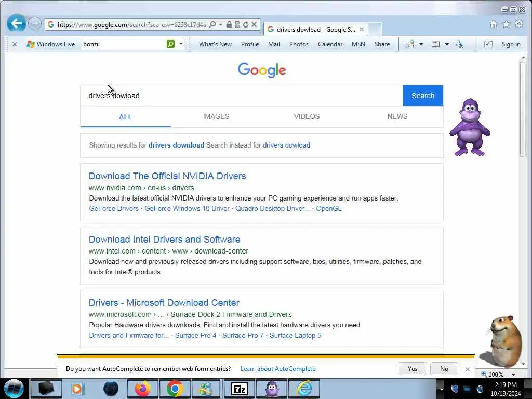Sign in to Windows Live
The image size is (532, 399).
[511, 44]
